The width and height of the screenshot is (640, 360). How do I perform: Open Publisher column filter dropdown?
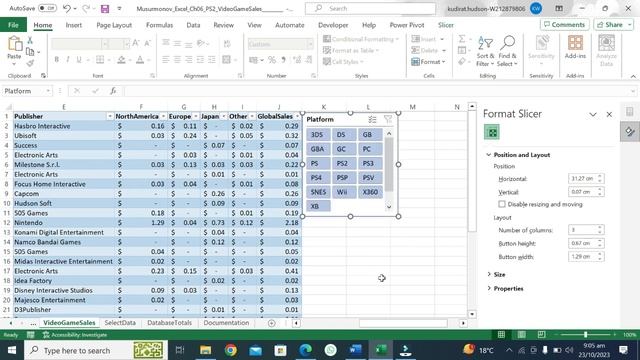109,117
